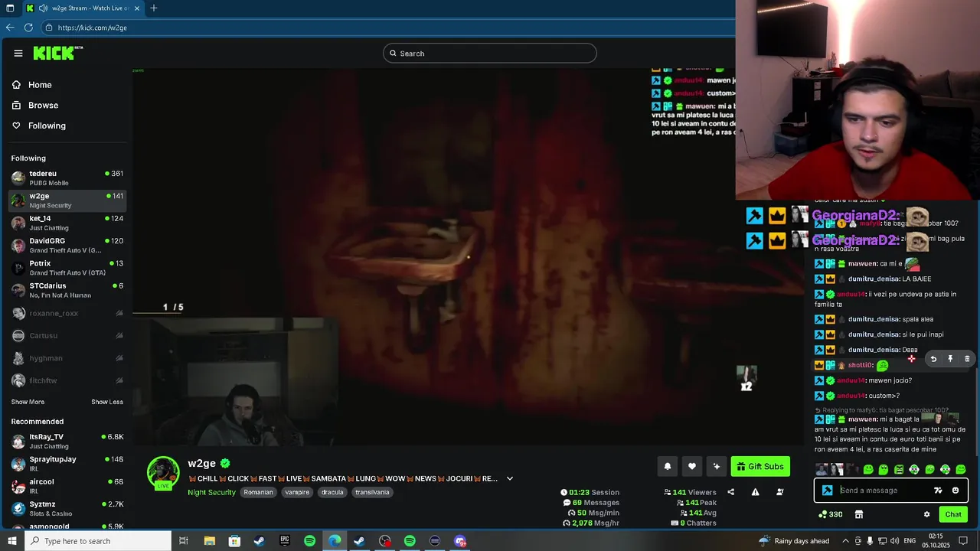Viewport: 980px width, 551px height.
Task: Click the Search input field
Action: tap(490, 53)
